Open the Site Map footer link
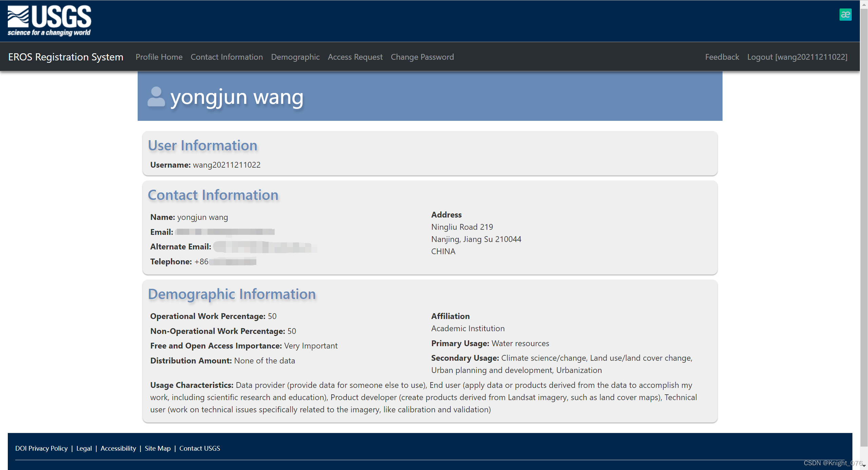Viewport: 868px width, 470px height. (x=158, y=448)
